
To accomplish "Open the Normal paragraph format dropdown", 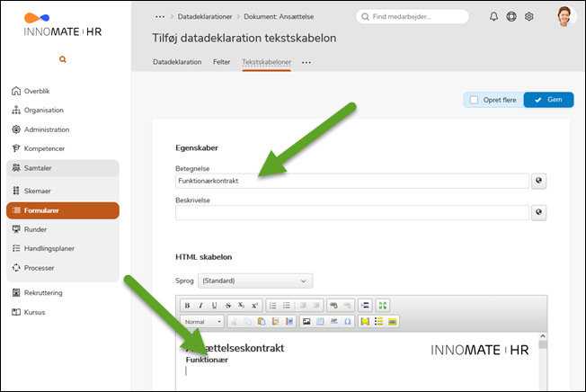I will [x=203, y=321].
